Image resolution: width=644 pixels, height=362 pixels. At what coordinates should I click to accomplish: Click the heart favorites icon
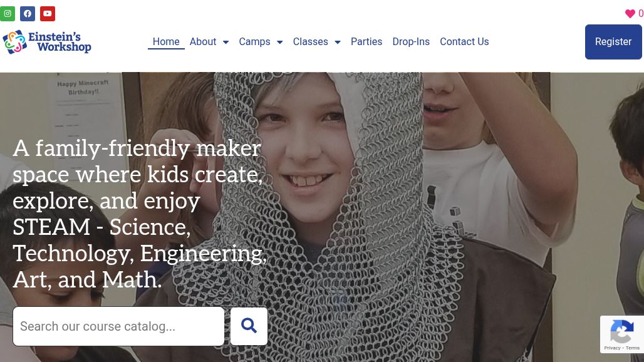pos(630,13)
